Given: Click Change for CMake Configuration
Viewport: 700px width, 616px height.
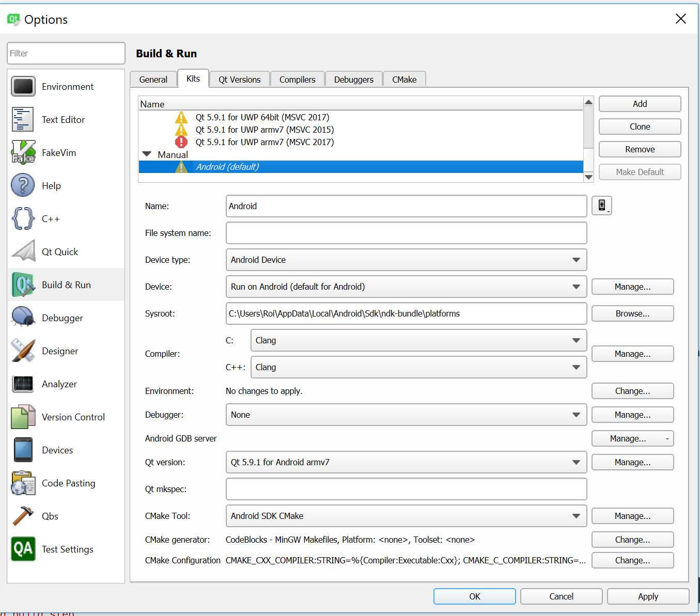Looking at the screenshot, I should [x=632, y=560].
